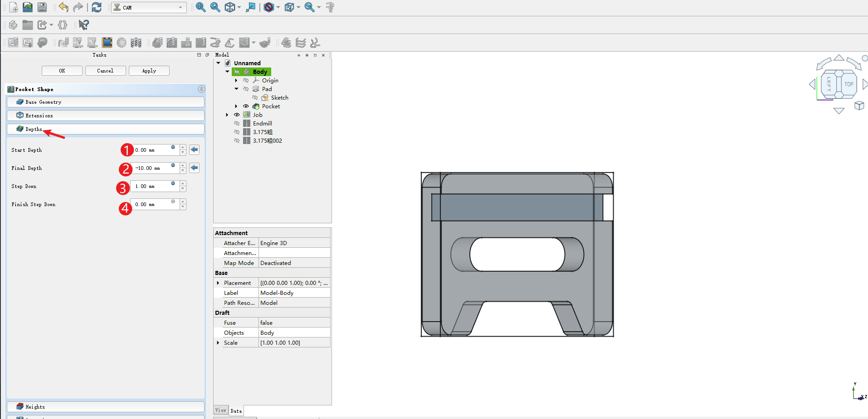This screenshot has height=419, width=868.
Task: Create a new document from the toolbar
Action: pos(14,7)
